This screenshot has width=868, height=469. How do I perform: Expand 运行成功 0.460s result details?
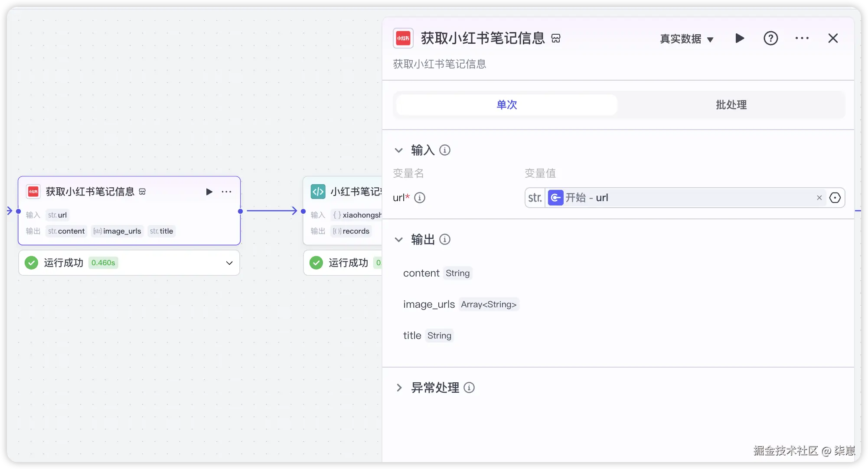(x=229, y=263)
